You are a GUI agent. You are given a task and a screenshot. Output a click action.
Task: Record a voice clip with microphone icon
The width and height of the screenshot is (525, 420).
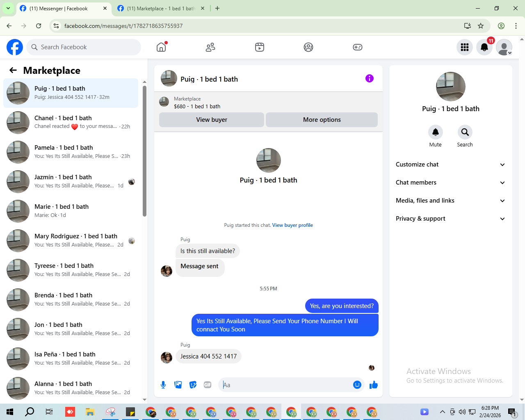pyautogui.click(x=163, y=385)
